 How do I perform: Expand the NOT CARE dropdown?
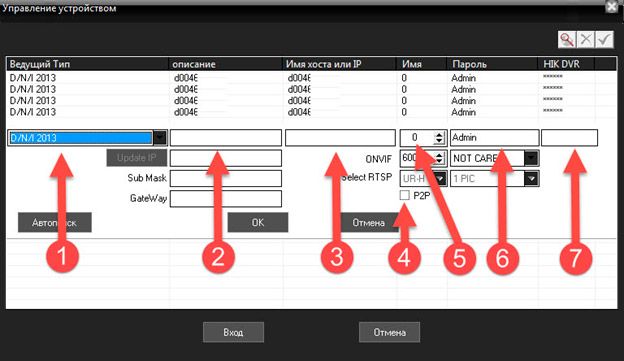tap(531, 158)
